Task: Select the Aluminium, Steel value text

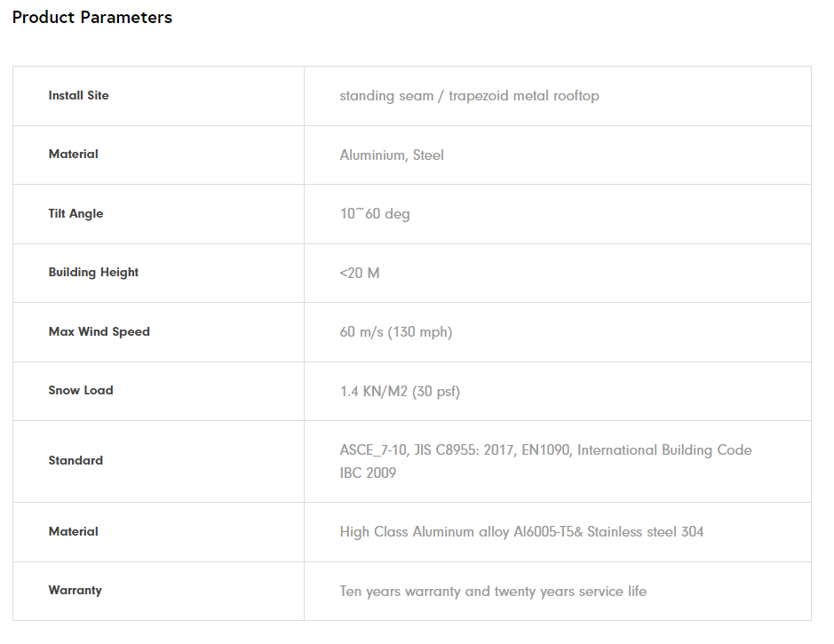Action: (x=392, y=155)
